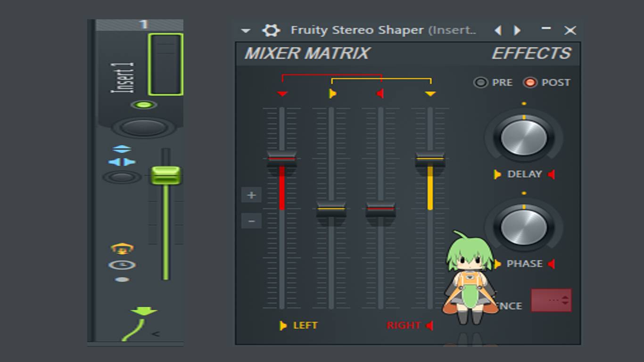Select the next preset arrow
This screenshot has height=362, width=644.
click(x=517, y=31)
